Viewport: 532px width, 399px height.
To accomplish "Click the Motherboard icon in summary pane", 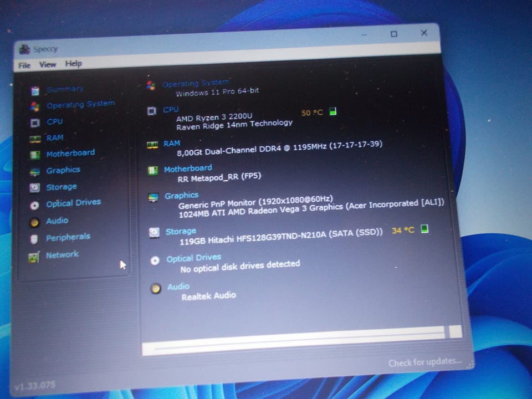I will click(x=153, y=170).
